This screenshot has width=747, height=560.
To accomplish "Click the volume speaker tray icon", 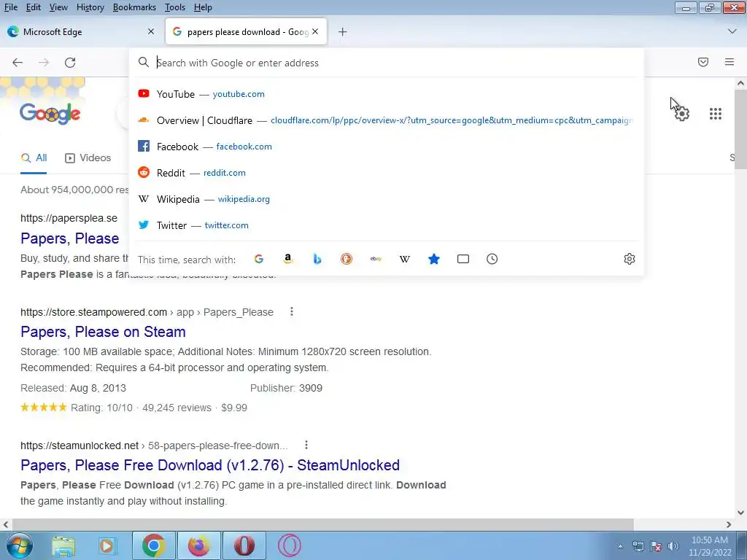I will (x=673, y=546).
